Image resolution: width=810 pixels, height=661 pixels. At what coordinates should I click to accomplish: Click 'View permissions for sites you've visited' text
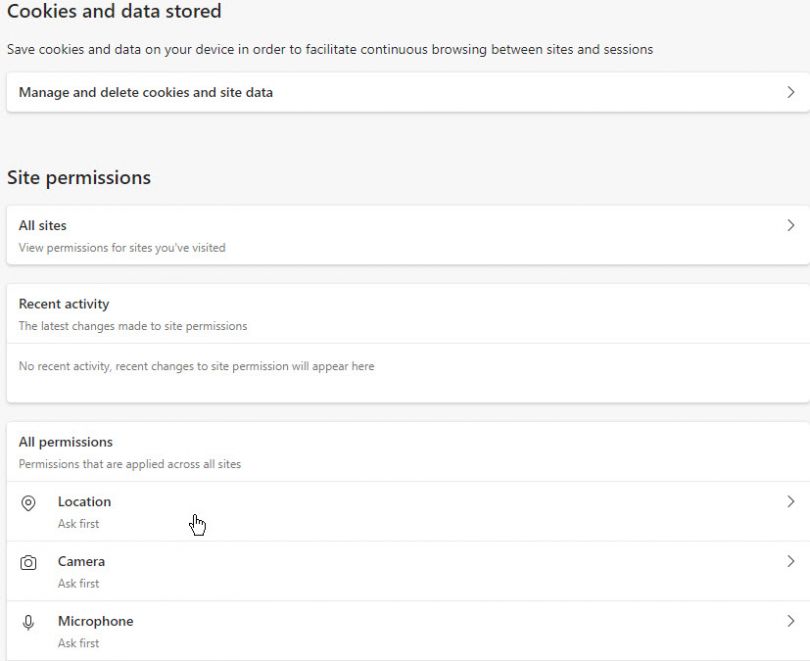tap(122, 248)
